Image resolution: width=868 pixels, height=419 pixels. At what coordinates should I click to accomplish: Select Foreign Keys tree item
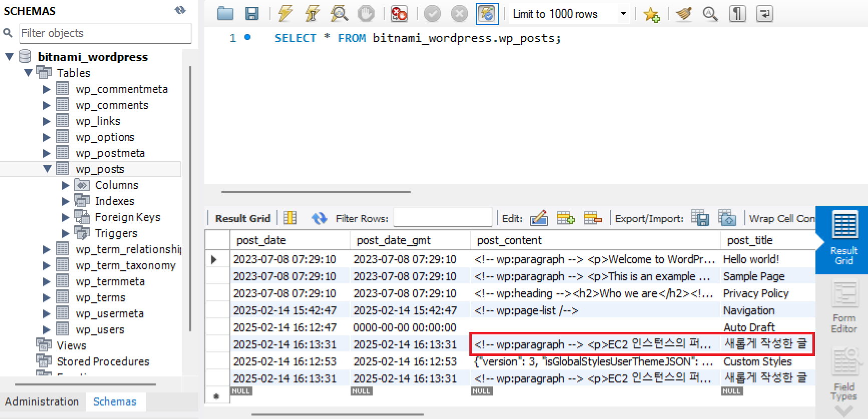pos(128,217)
